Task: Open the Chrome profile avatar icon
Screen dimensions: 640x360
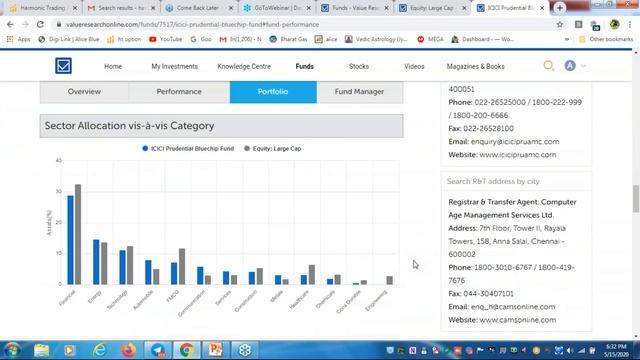Action: tap(614, 24)
